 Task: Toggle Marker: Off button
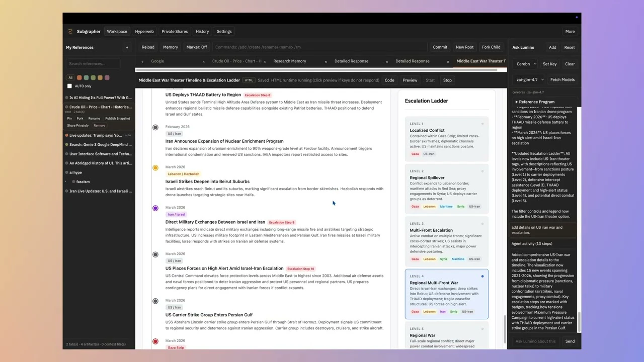[197, 47]
